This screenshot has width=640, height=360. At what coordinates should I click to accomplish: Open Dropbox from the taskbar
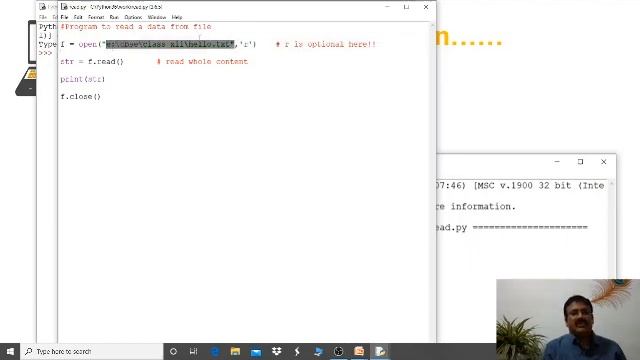[277, 351]
